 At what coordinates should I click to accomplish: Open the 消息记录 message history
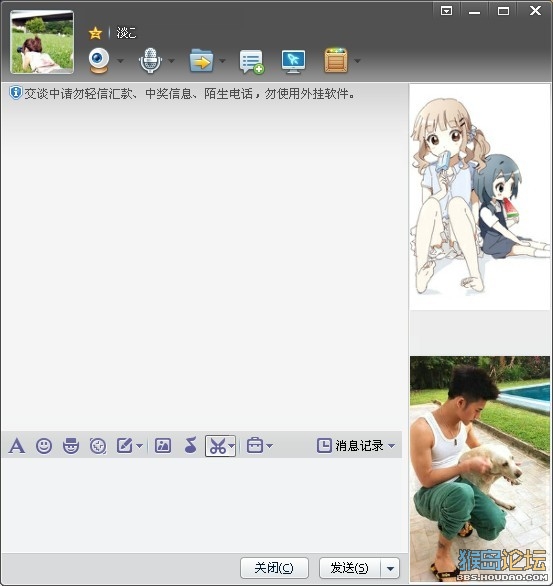point(356,445)
